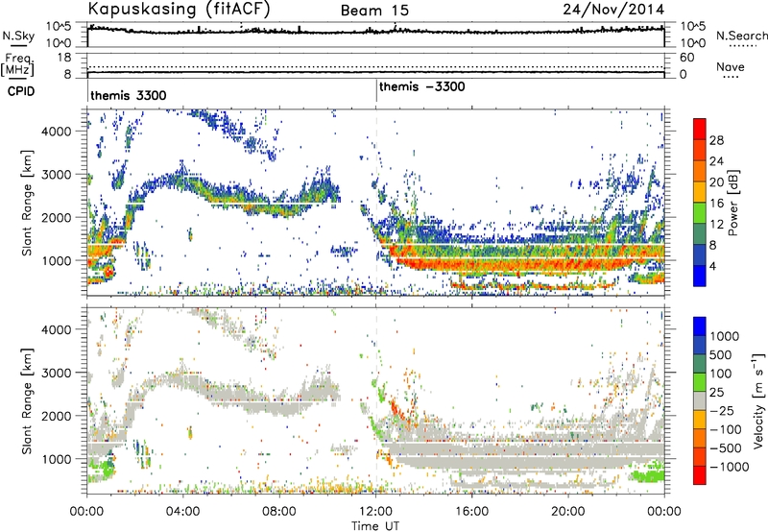Click the 'N.Sky' axis label
768x532 pixels.
pyautogui.click(x=18, y=36)
